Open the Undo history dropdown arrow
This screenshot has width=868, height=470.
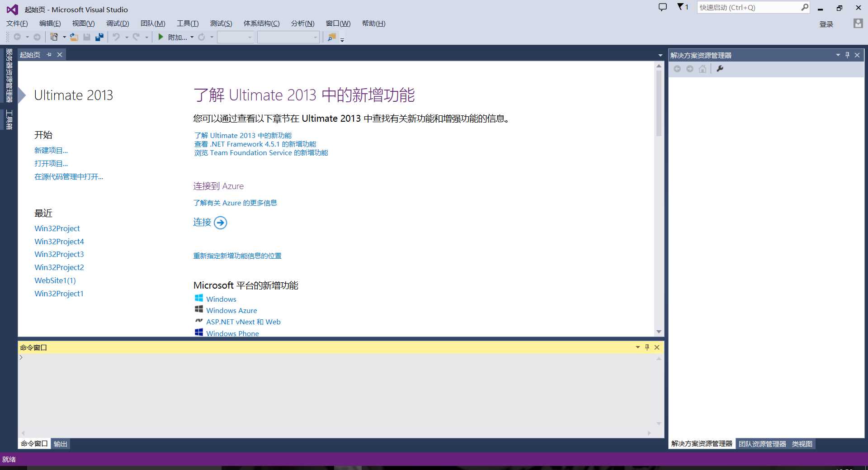point(127,37)
